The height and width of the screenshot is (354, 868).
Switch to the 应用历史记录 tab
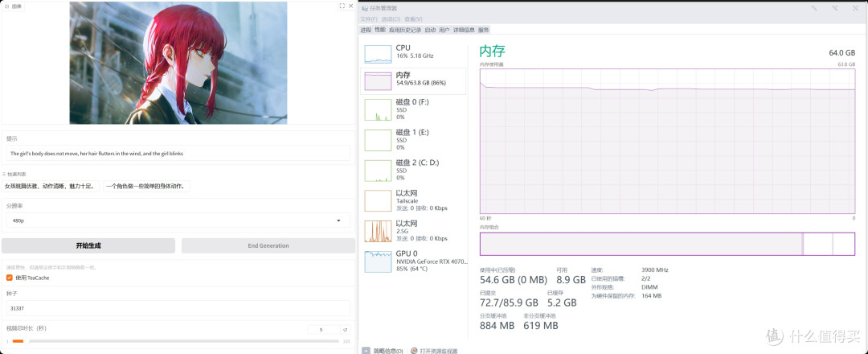point(405,30)
